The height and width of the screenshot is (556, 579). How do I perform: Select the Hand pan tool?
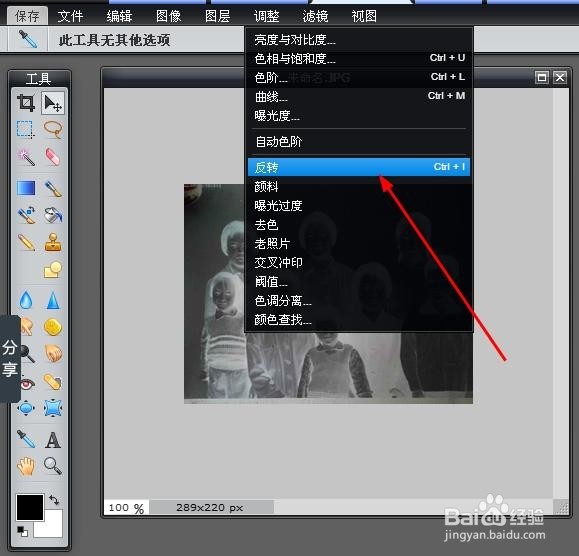(x=26, y=466)
